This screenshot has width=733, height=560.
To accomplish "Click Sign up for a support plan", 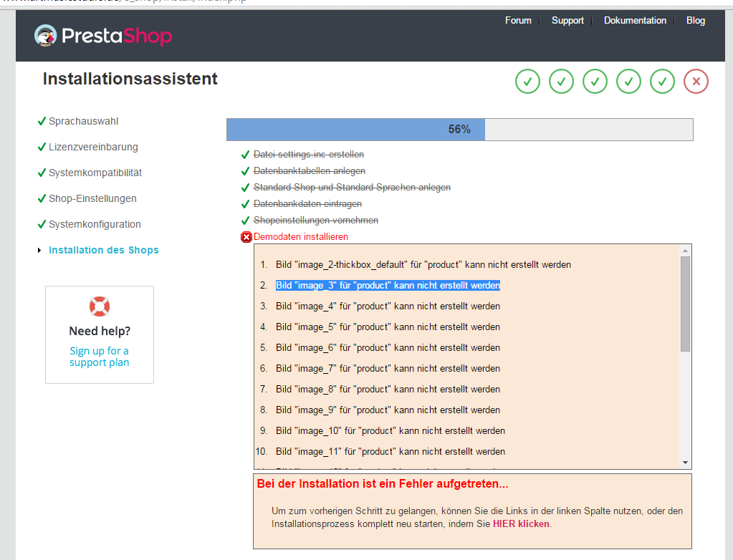I will [x=99, y=357].
